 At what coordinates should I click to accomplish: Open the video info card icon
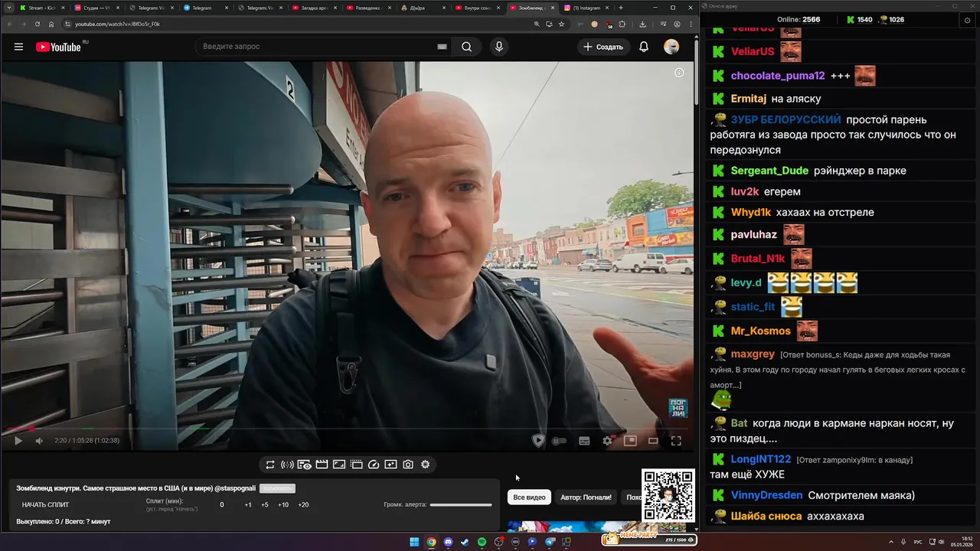tap(678, 73)
